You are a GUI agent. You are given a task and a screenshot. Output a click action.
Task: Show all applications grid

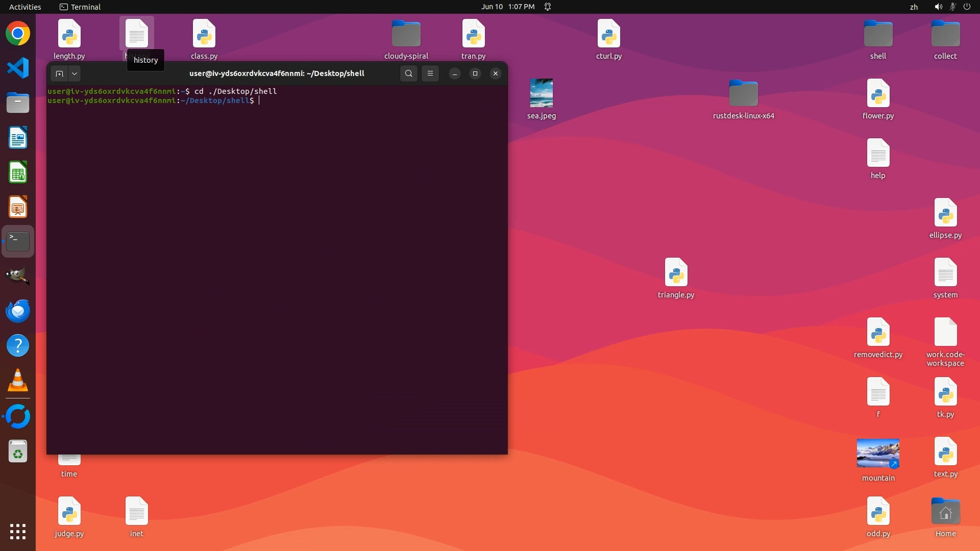click(18, 532)
